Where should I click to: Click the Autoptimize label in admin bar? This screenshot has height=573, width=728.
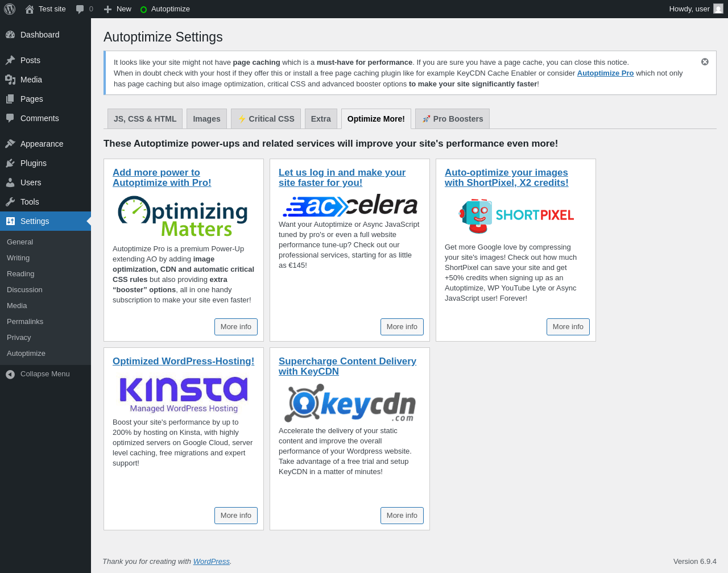click(x=171, y=9)
